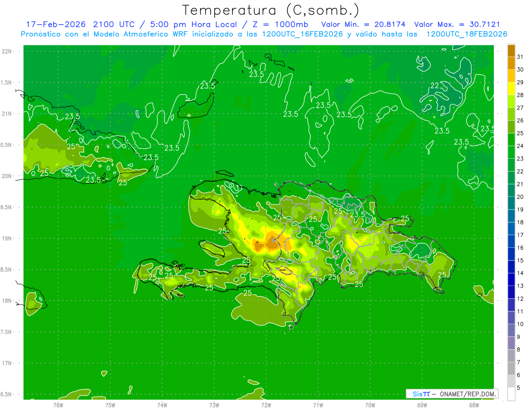Viewport: 532px width, 411px height.
Task: Click the '69W' longitude axis label
Action: click(422, 405)
